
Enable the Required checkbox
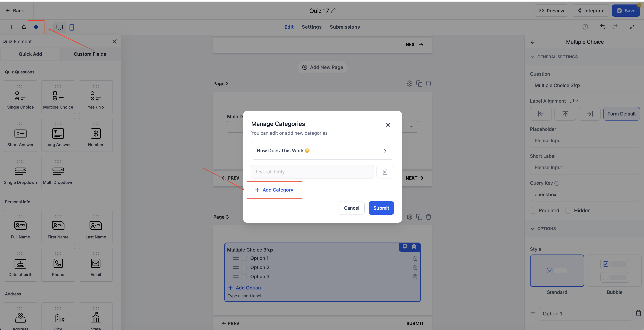pos(533,210)
